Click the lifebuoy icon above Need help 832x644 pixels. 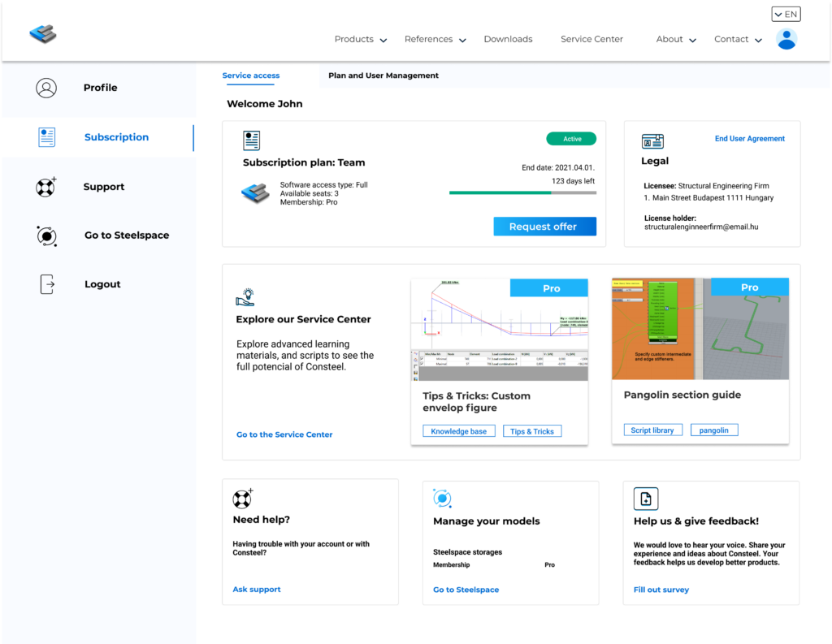243,499
